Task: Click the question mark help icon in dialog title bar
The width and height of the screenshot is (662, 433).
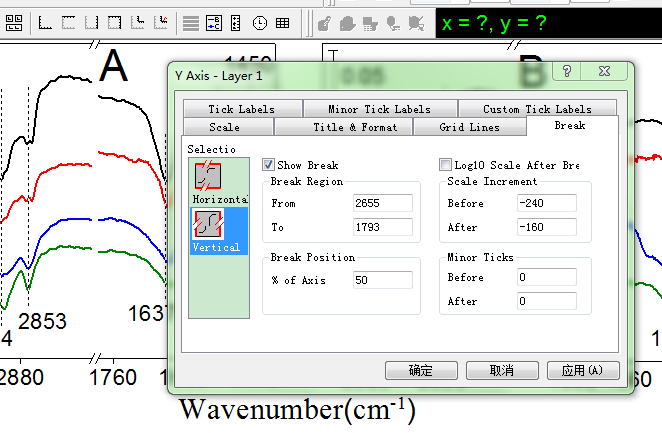Action: pos(566,72)
